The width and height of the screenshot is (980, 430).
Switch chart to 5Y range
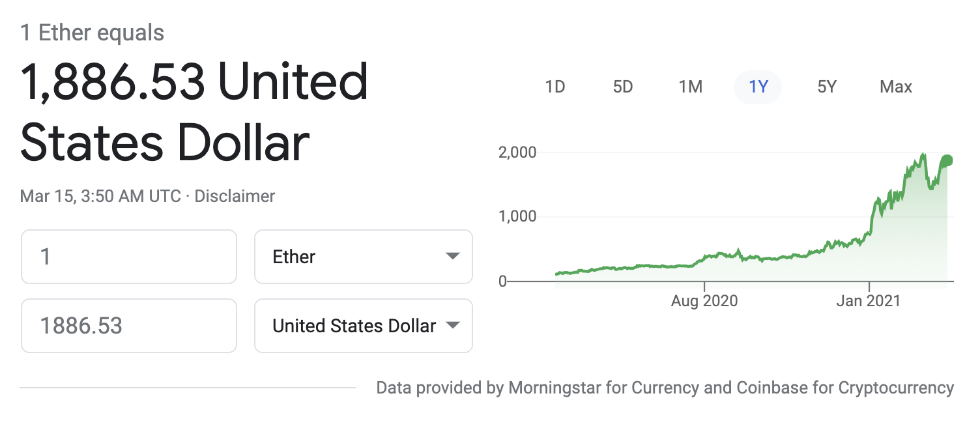pos(826,87)
